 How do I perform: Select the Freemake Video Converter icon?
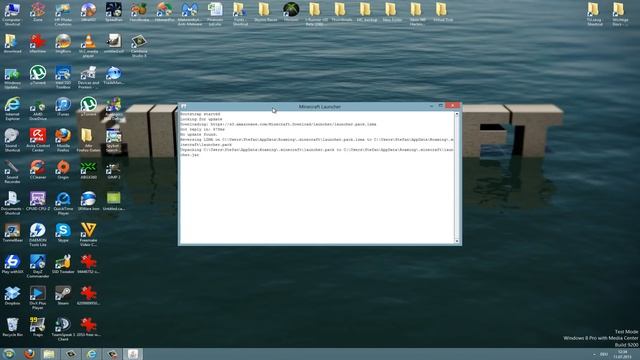(x=88, y=234)
